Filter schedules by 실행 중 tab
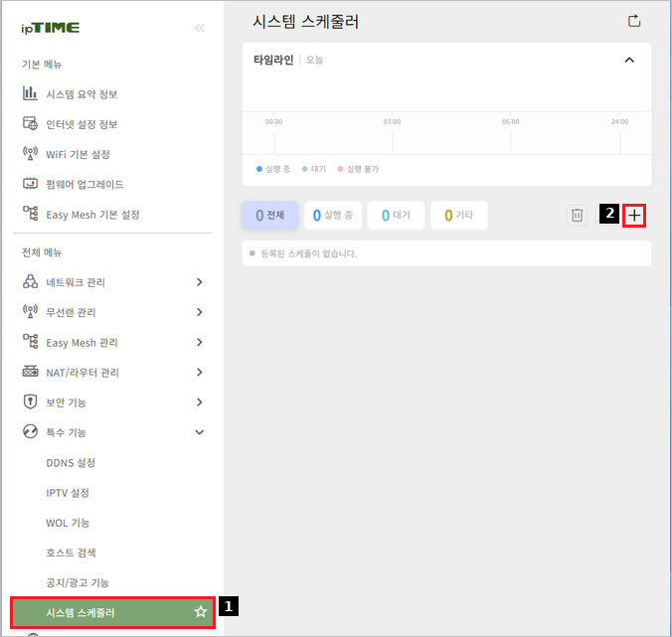This screenshot has height=637, width=672. pyautogui.click(x=333, y=215)
